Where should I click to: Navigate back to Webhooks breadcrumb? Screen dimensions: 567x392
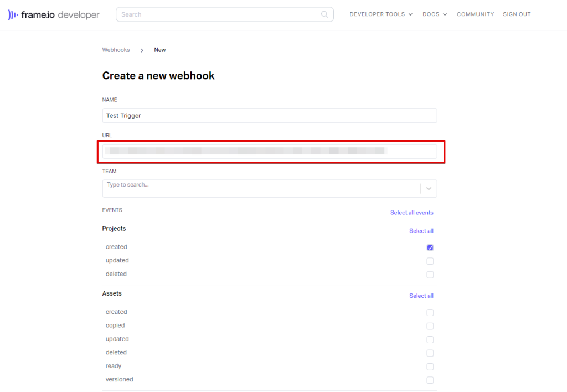pos(116,50)
